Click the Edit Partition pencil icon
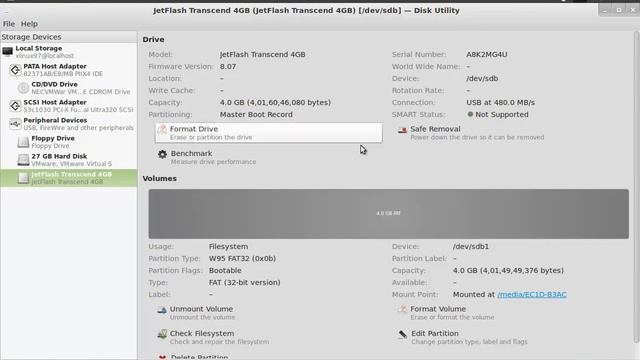 (x=402, y=334)
